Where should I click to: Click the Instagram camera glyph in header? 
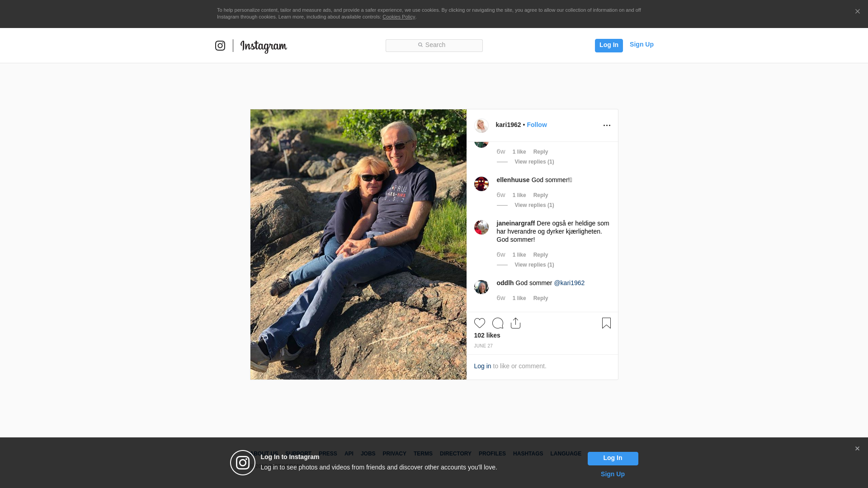[220, 46]
